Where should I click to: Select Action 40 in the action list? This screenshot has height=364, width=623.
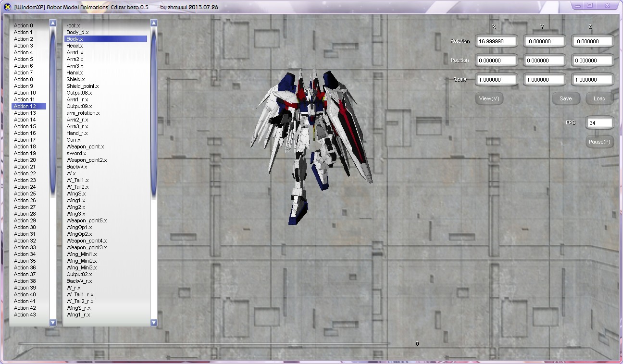(29, 294)
